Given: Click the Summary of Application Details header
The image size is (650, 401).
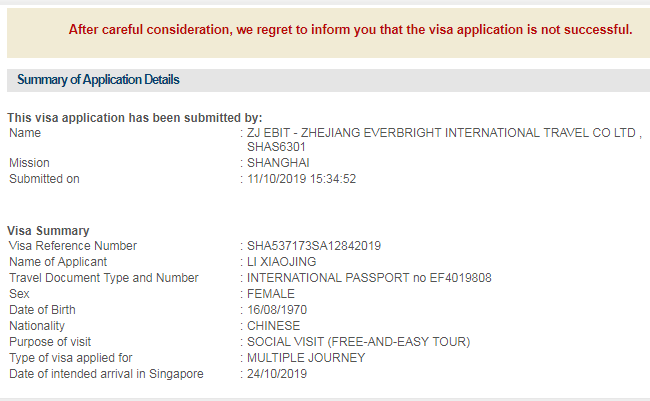Looking at the screenshot, I should [98, 80].
